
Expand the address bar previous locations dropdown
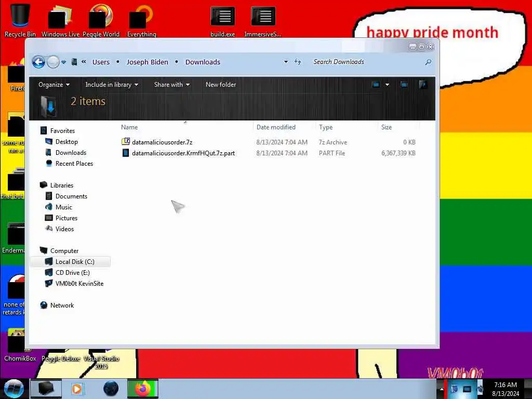(286, 62)
